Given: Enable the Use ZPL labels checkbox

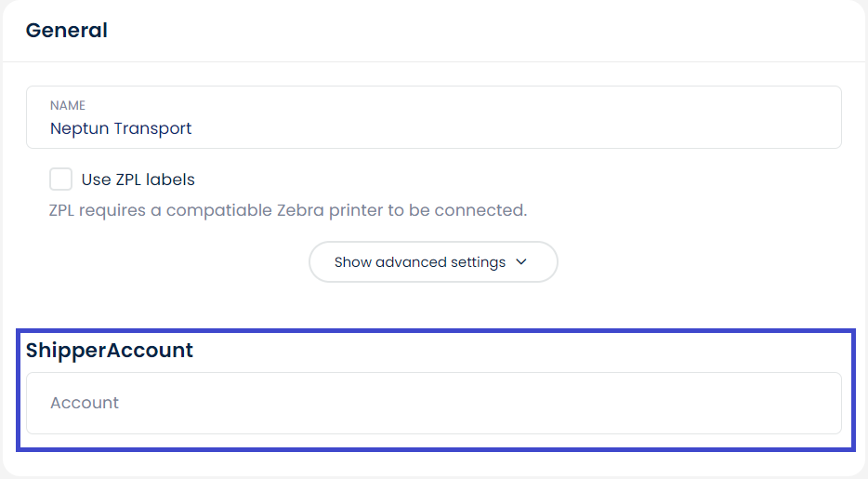Looking at the screenshot, I should tap(61, 180).
